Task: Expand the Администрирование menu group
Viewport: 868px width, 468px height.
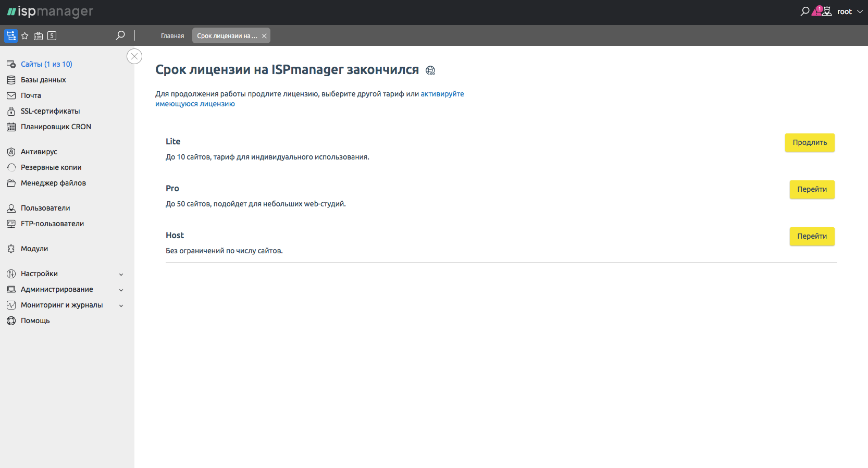Action: tap(65, 289)
